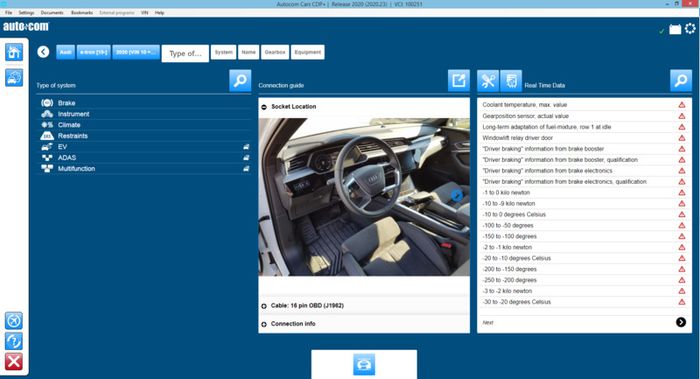
Task: Select the Gearbox step button
Action: (x=275, y=52)
